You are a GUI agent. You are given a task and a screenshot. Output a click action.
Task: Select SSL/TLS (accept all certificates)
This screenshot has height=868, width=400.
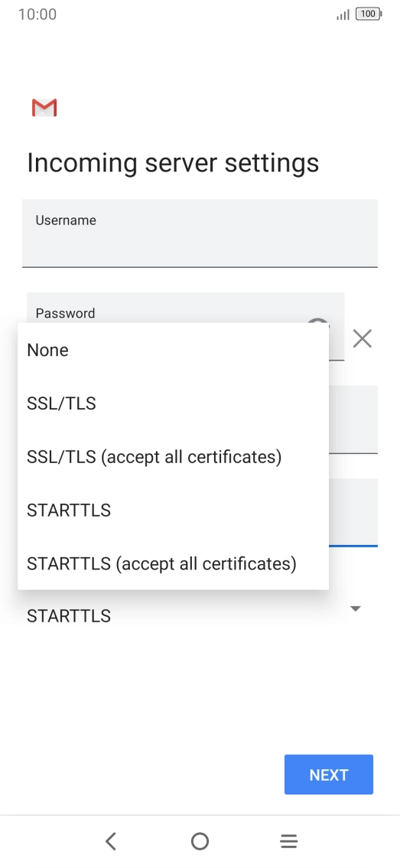(173, 457)
